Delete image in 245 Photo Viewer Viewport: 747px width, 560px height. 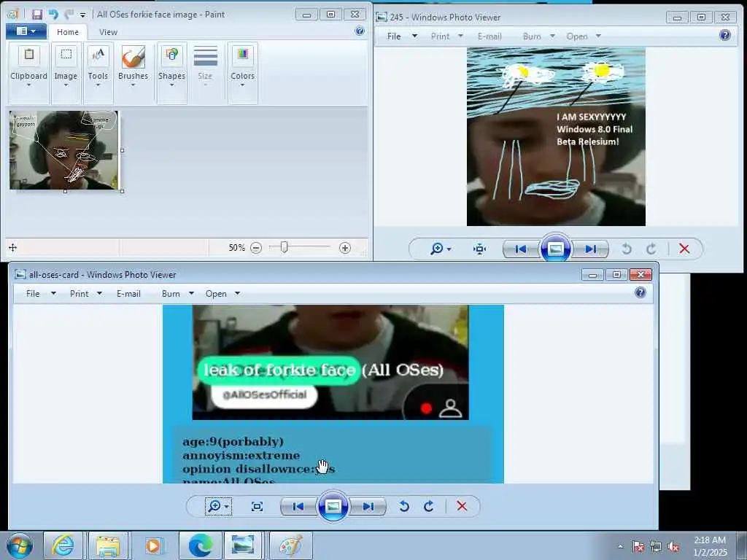point(684,249)
